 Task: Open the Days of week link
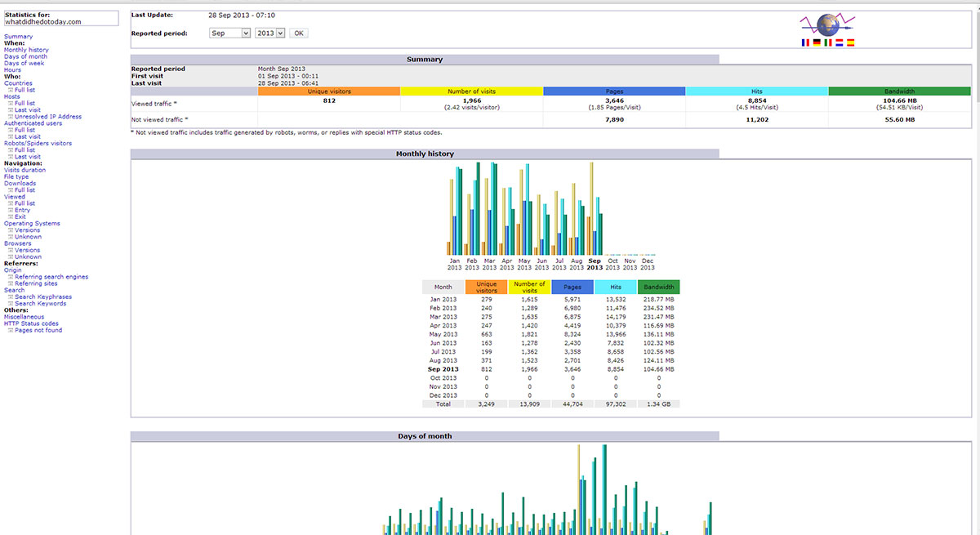(24, 63)
